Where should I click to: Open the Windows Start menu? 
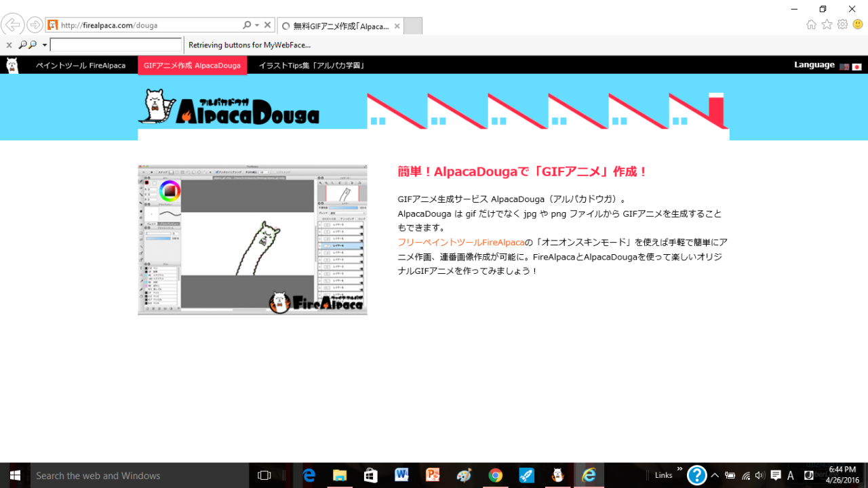click(x=15, y=475)
